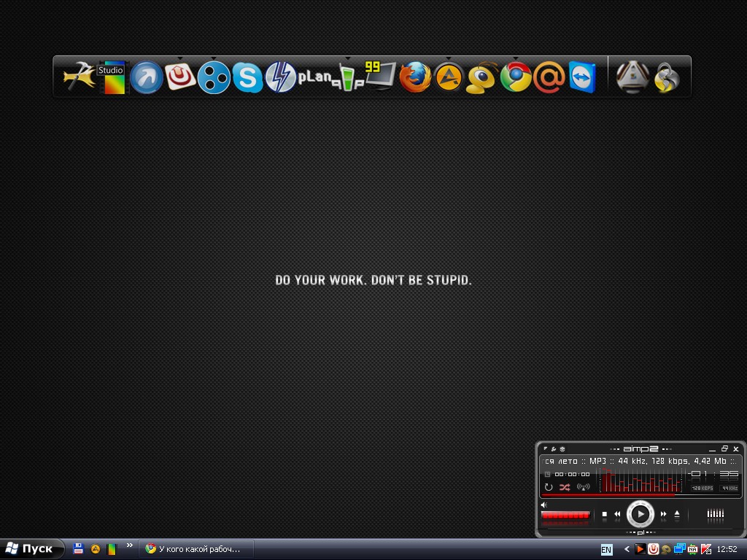Expand hidden system tray icons
This screenshot has height=560, width=747.
[x=627, y=549]
